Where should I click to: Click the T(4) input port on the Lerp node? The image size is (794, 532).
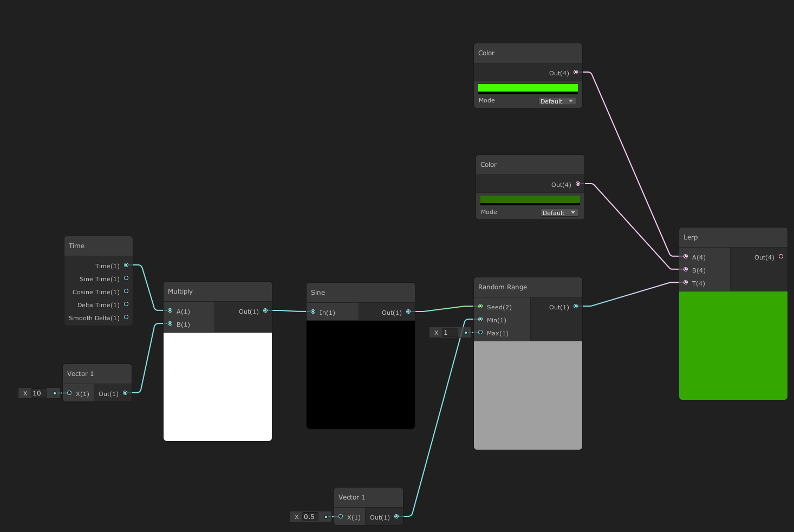pos(686,283)
